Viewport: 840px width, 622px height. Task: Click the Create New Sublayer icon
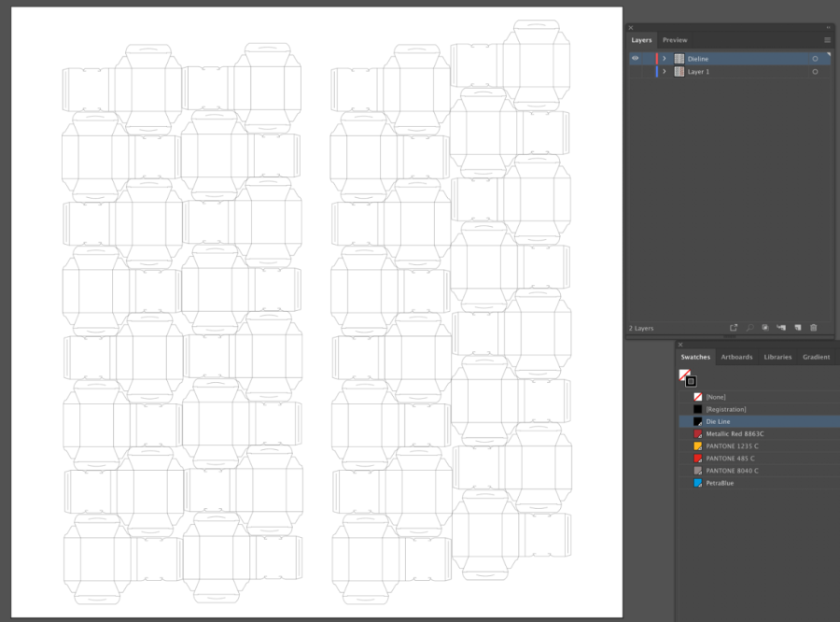pyautogui.click(x=781, y=328)
